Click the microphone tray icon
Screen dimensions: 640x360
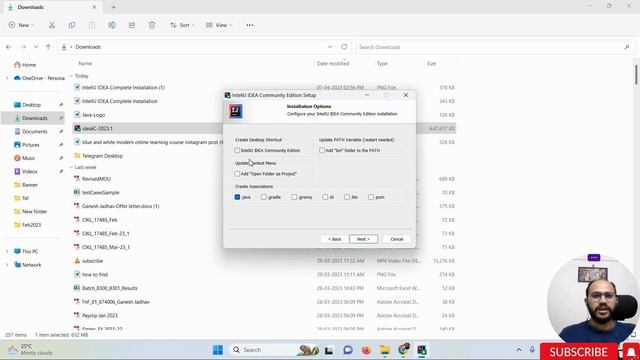point(532,350)
